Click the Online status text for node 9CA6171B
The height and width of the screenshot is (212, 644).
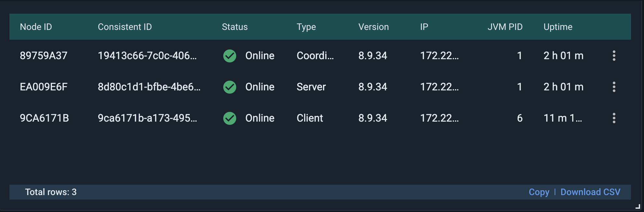(260, 118)
